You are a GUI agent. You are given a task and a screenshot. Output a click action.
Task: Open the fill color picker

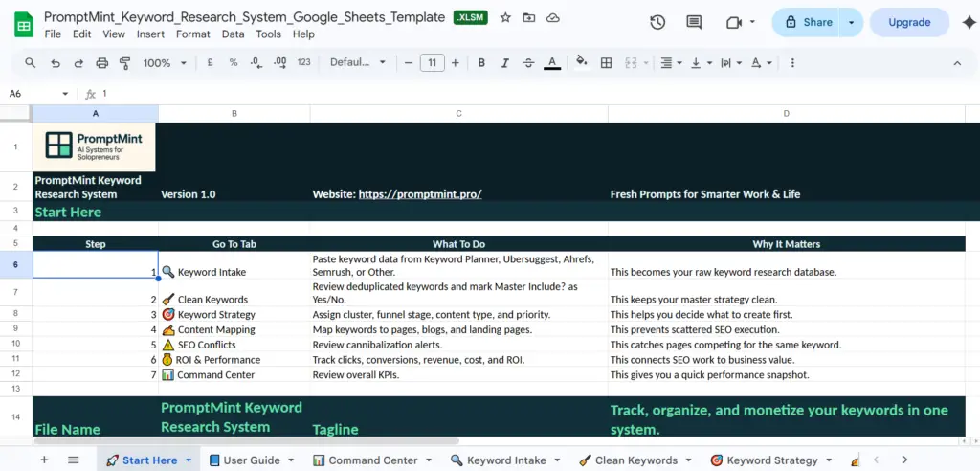coord(582,62)
